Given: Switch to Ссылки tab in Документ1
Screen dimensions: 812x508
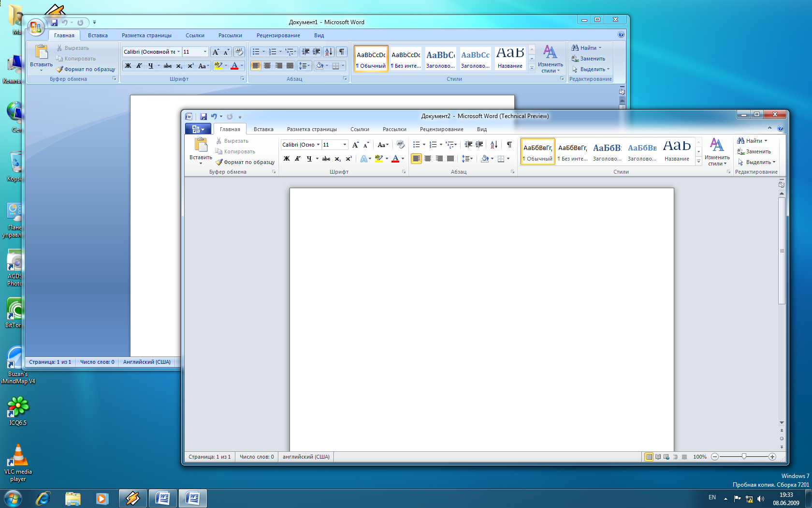Looking at the screenshot, I should tap(195, 35).
